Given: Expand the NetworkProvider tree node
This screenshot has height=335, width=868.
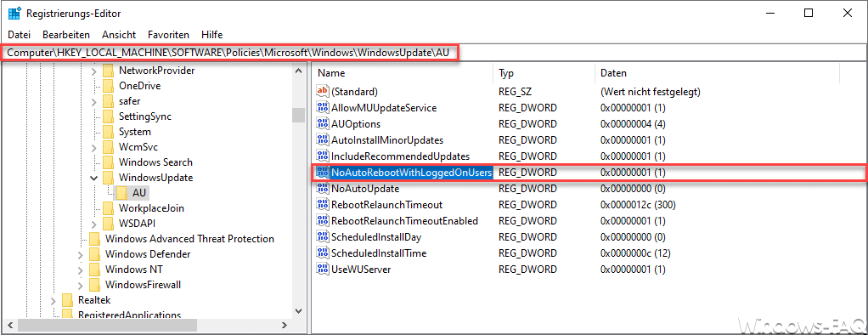Looking at the screenshot, I should [x=93, y=71].
